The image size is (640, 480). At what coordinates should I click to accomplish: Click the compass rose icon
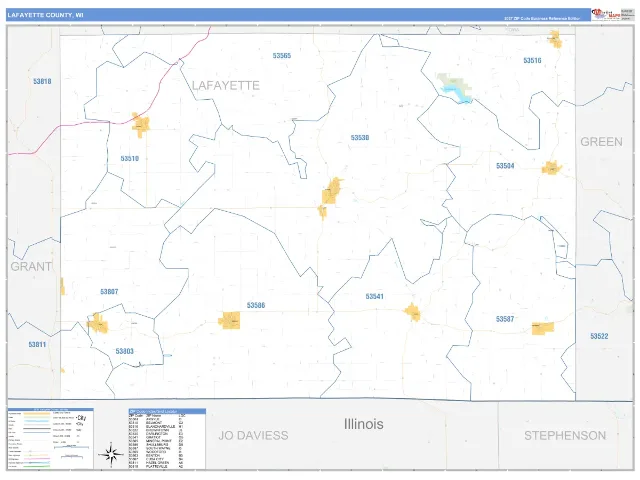click(x=111, y=455)
